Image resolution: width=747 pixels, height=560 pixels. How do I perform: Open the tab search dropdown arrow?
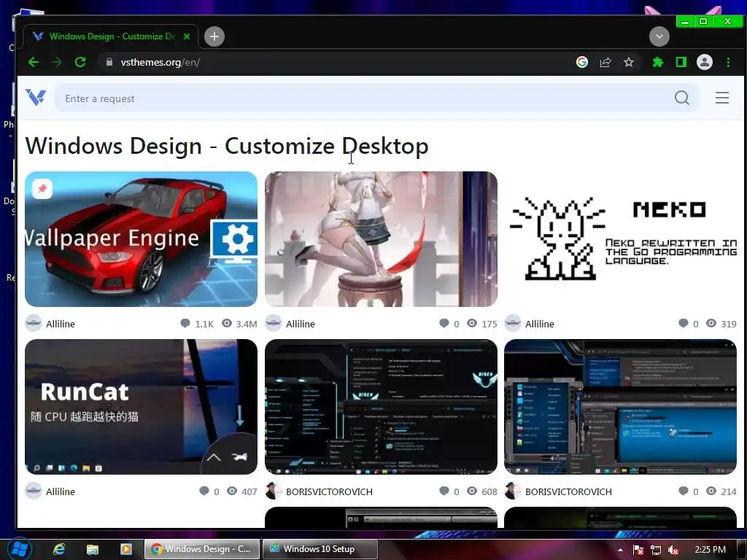659,36
